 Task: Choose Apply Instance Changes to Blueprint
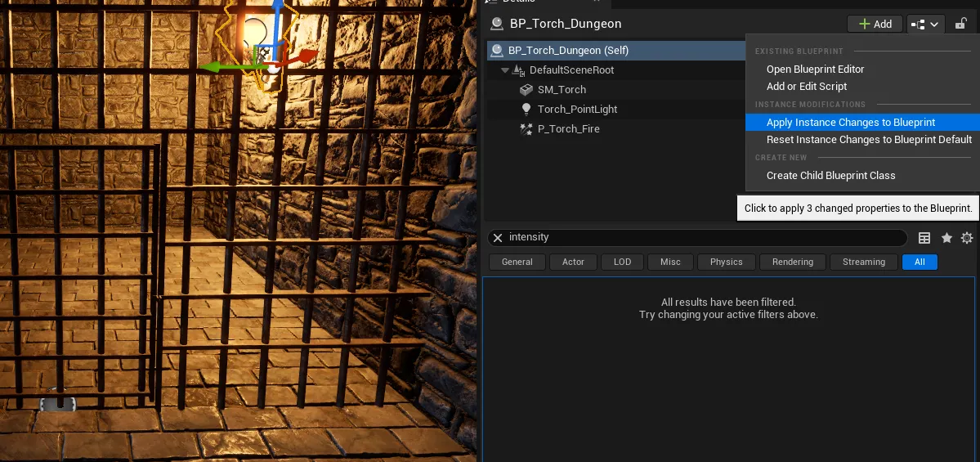862,122
